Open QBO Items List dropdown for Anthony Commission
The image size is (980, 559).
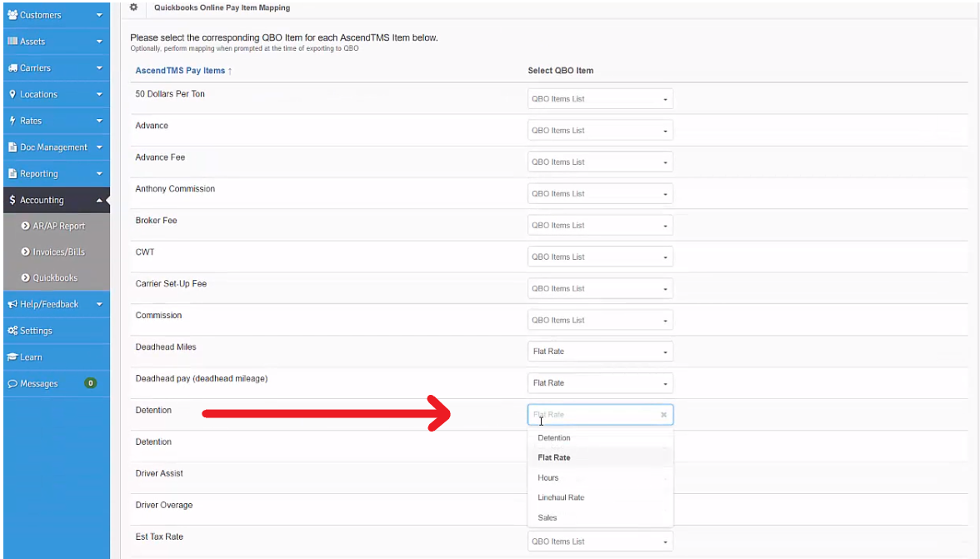(x=600, y=193)
